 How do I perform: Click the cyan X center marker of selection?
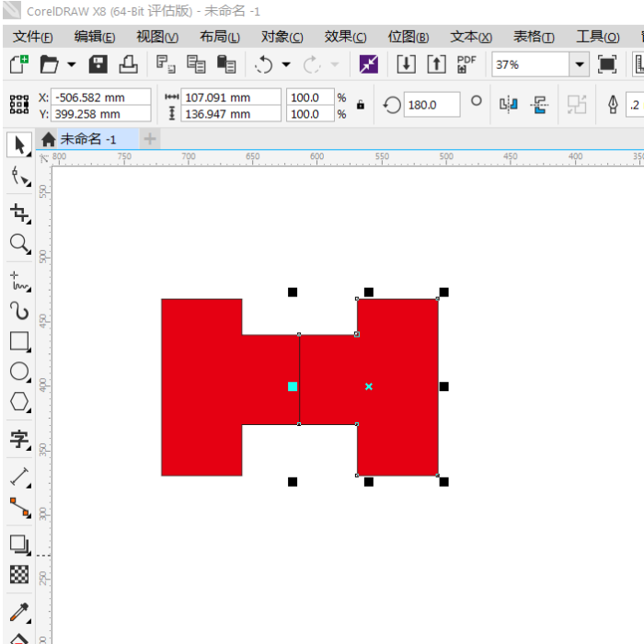[x=369, y=386]
